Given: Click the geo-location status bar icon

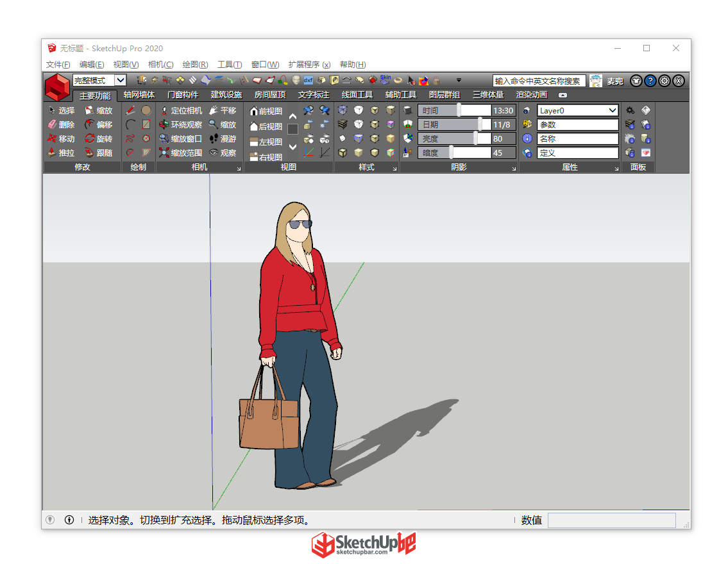Looking at the screenshot, I should [50, 520].
